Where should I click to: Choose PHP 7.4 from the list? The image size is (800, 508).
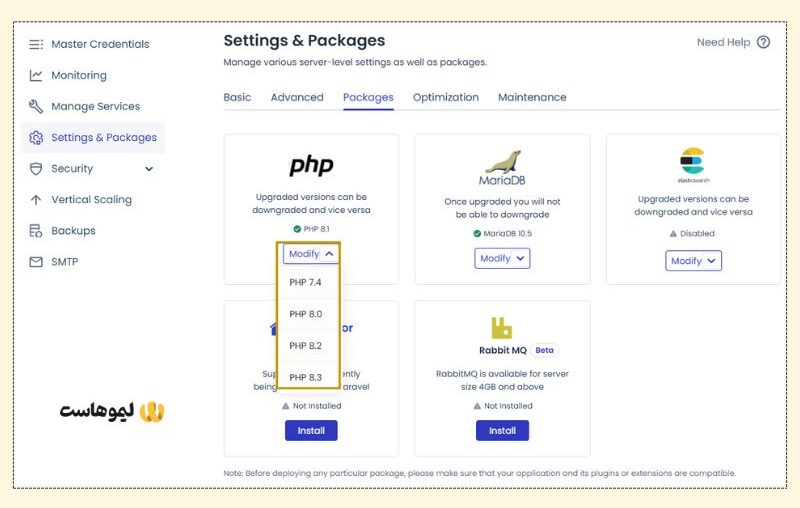[x=308, y=283]
